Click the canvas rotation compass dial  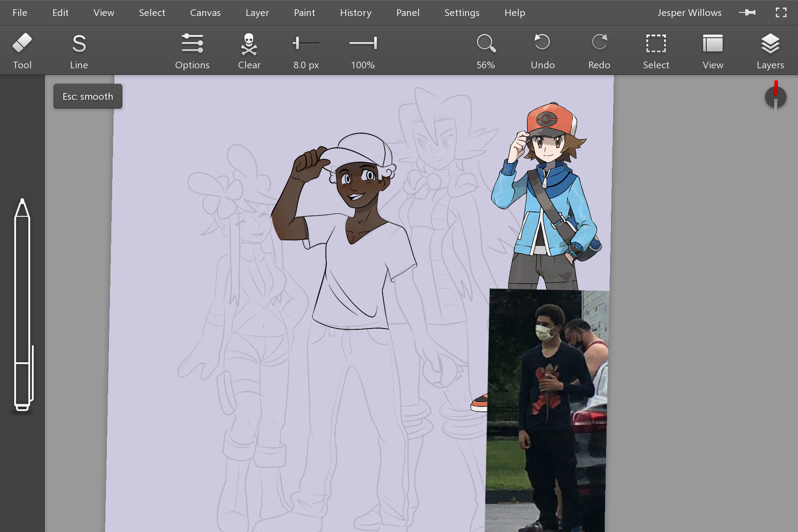pos(775,97)
